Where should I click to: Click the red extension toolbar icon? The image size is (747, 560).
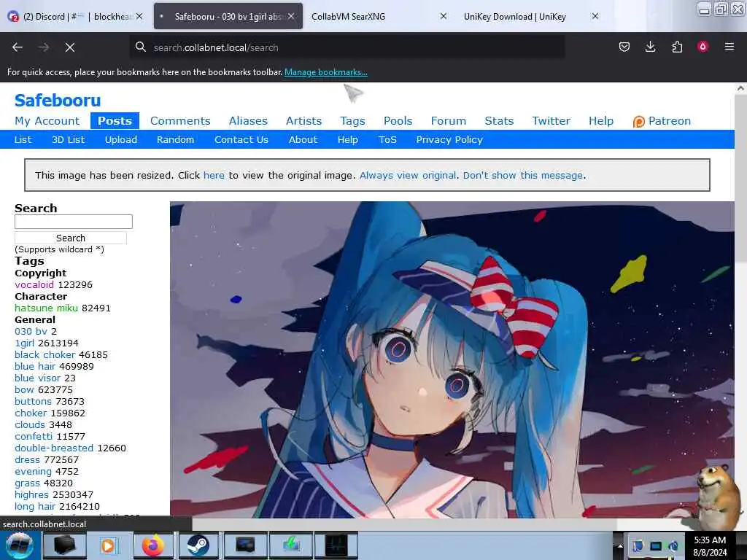(703, 47)
